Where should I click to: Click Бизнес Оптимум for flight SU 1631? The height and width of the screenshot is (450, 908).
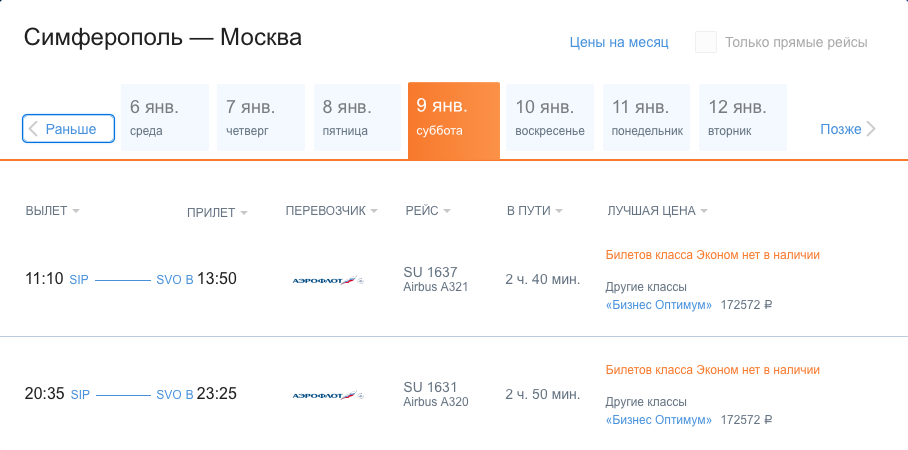click(659, 420)
